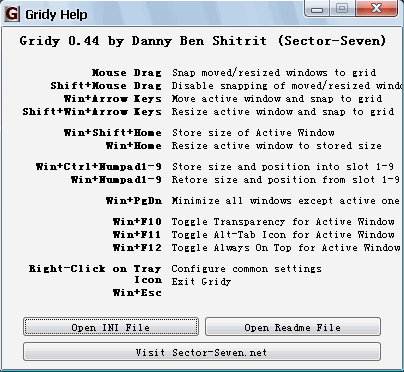
Task: Click 'Toggle Transparency for Active Window' text
Action: (283, 222)
